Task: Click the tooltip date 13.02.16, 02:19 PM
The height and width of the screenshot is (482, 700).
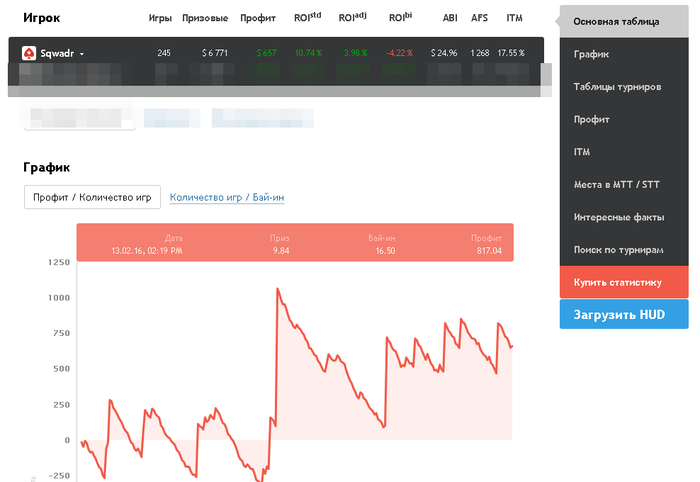Action: [x=147, y=251]
